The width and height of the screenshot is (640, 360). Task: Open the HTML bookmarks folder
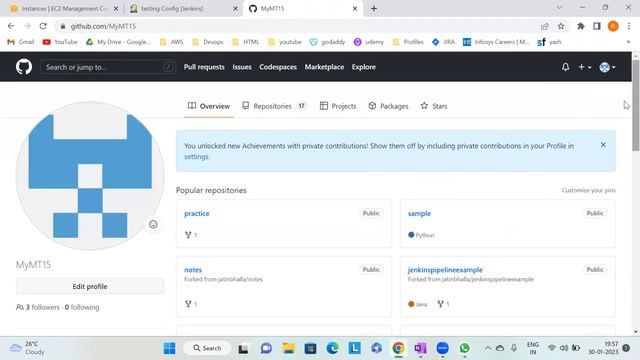(x=245, y=42)
